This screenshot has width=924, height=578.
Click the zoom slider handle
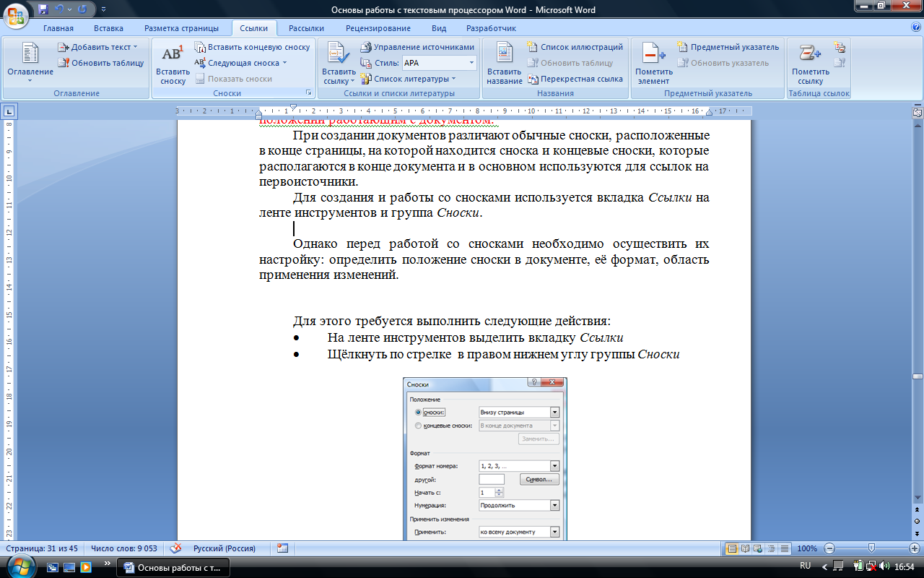click(872, 548)
